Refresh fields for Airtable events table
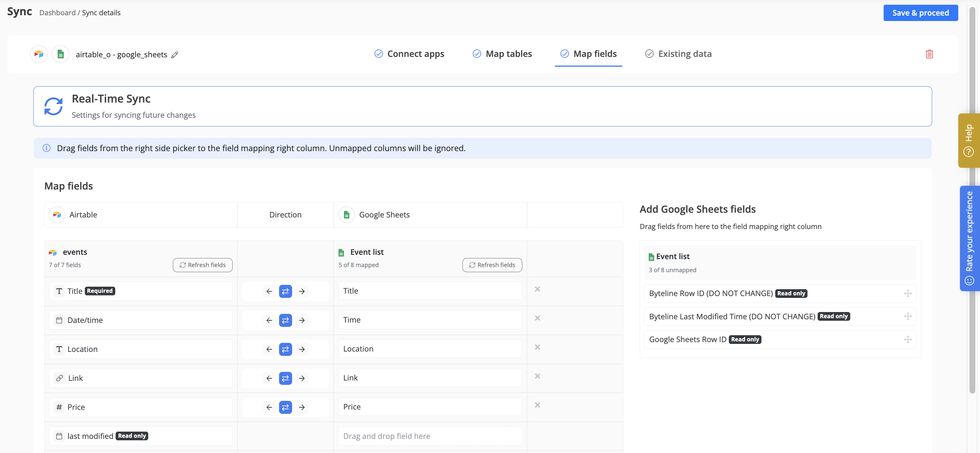The image size is (980, 453). click(x=202, y=265)
